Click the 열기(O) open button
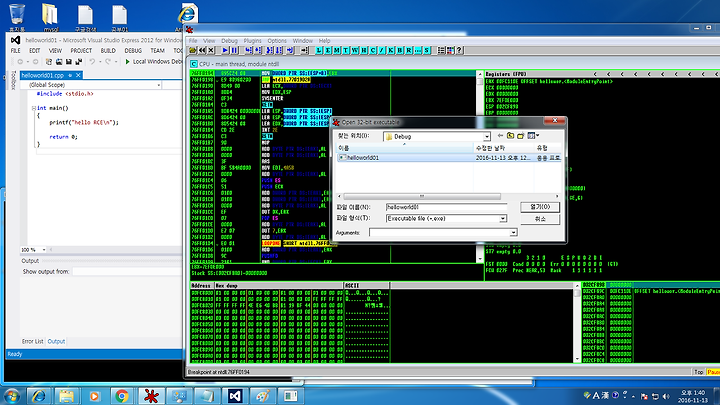The image size is (720, 405). tap(540, 207)
